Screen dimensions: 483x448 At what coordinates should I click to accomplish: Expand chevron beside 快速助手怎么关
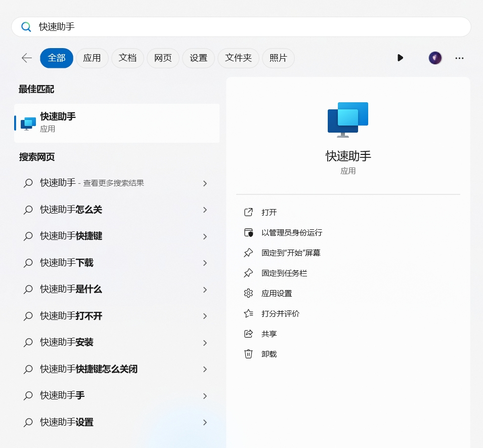coord(205,210)
